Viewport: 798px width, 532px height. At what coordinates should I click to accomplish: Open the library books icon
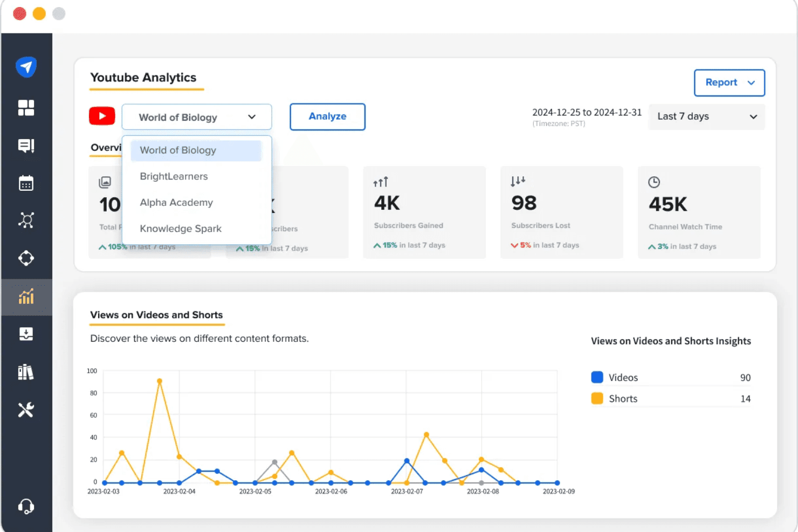(x=26, y=372)
